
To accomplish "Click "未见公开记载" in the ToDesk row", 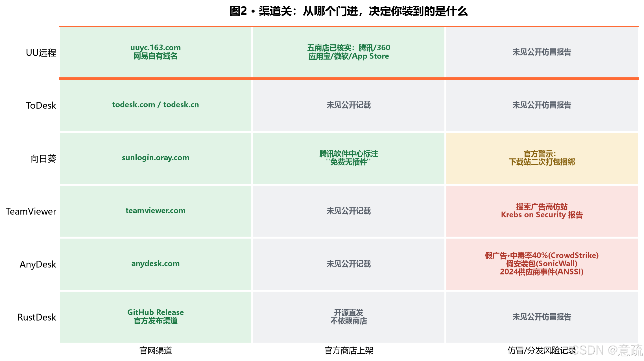I will coord(349,105).
